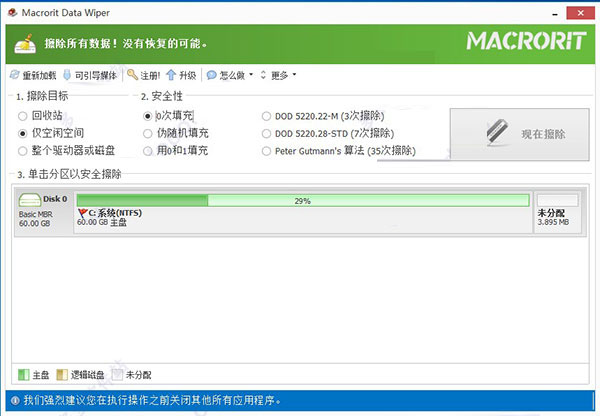The image size is (600, 416).
Task: Click the MACRORIT logo
Action: tap(526, 41)
